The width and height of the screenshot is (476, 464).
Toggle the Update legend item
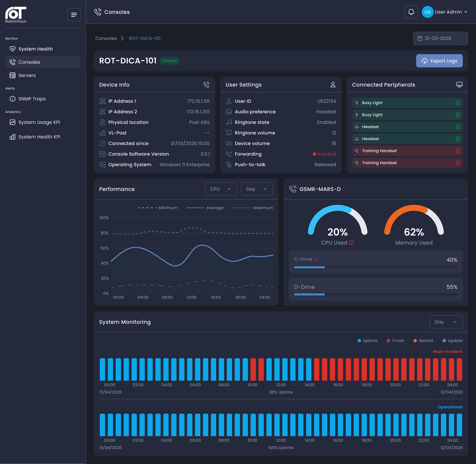point(452,340)
